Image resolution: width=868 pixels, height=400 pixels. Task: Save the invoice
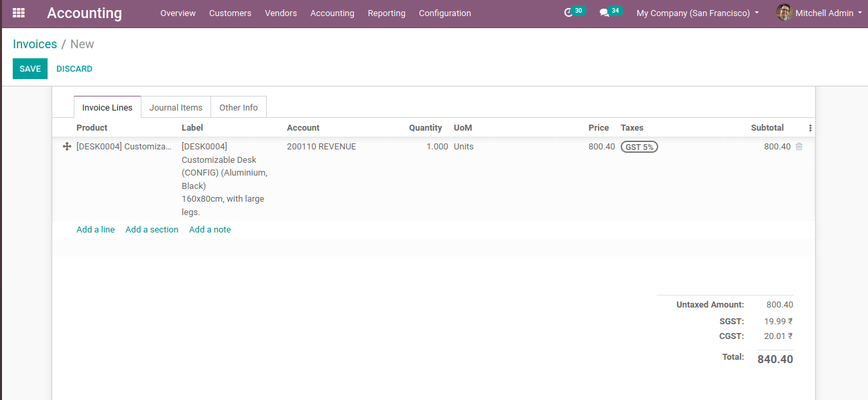tap(30, 69)
